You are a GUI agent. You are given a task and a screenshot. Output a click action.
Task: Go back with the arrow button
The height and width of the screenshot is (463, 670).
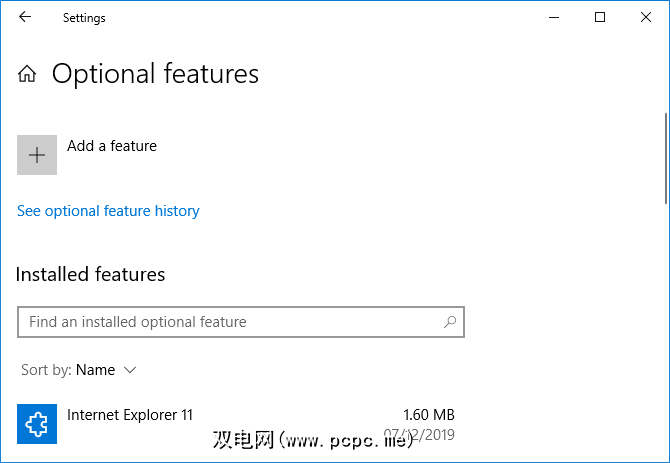click(x=25, y=17)
